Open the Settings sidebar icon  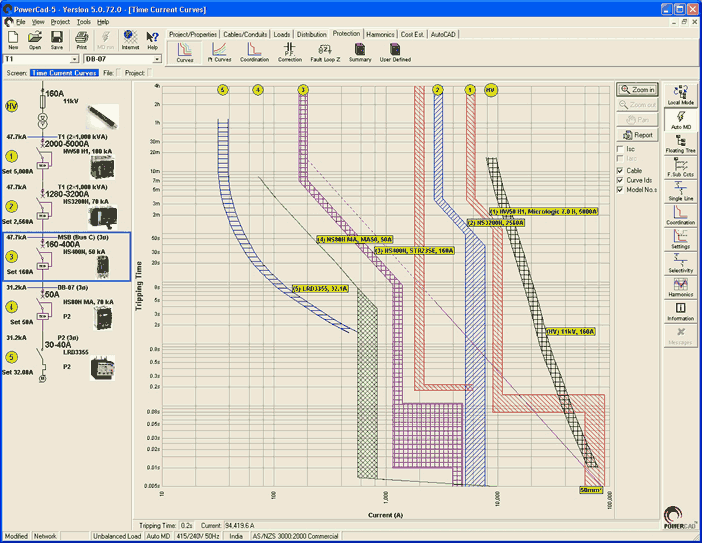pyautogui.click(x=681, y=239)
